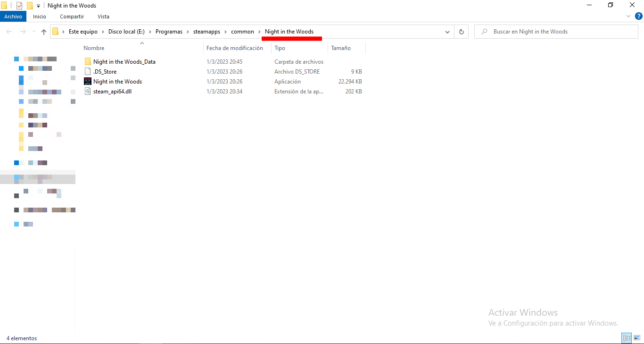Viewport: 644px width, 344px height.
Task: Open Help with the blue question mark icon
Action: 639,16
